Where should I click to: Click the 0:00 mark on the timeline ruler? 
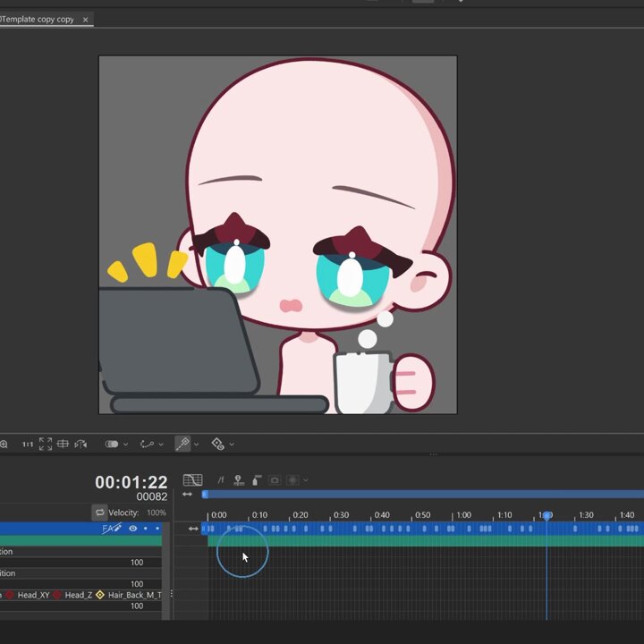tap(218, 515)
